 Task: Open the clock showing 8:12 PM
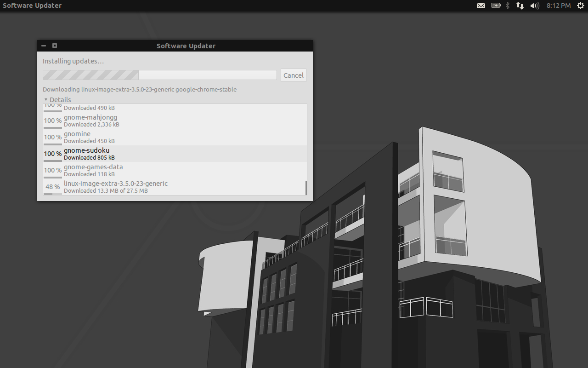[x=559, y=6]
